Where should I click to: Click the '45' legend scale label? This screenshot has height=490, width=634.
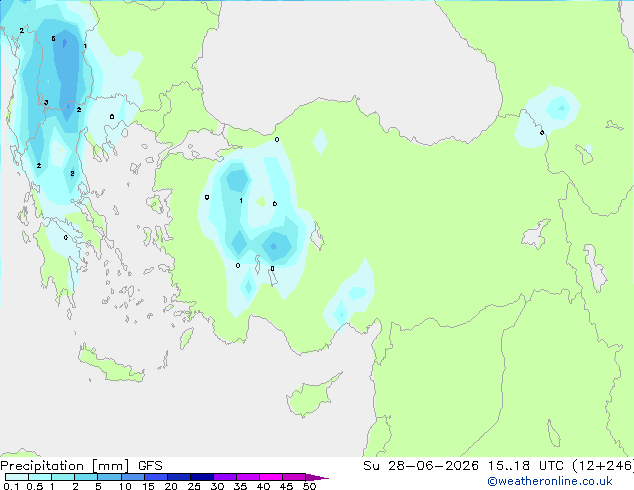coord(286,486)
